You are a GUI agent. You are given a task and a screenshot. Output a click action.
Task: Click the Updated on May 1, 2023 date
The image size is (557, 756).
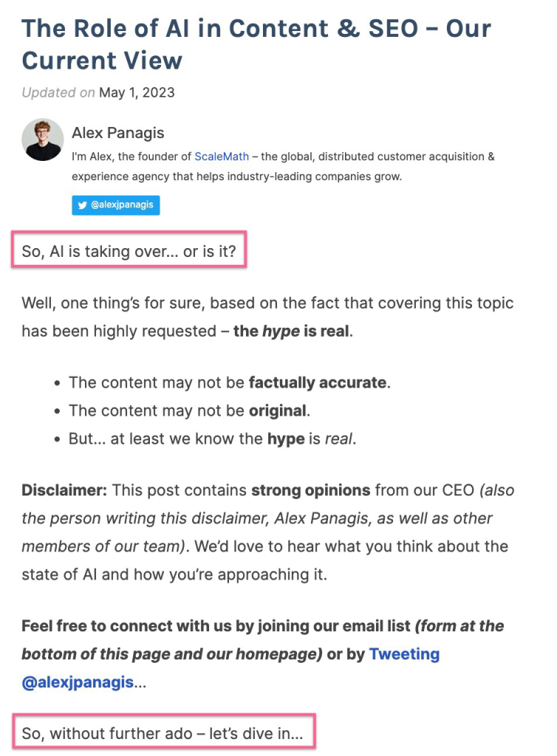click(x=98, y=93)
